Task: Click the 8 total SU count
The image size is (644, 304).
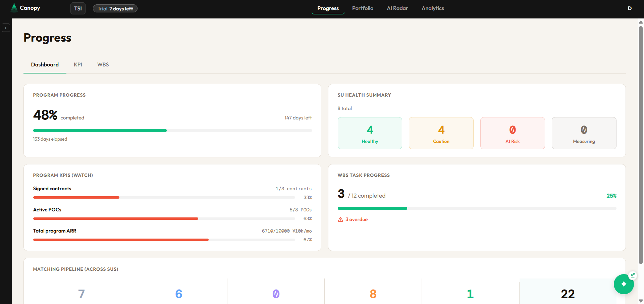Action: [344, 108]
